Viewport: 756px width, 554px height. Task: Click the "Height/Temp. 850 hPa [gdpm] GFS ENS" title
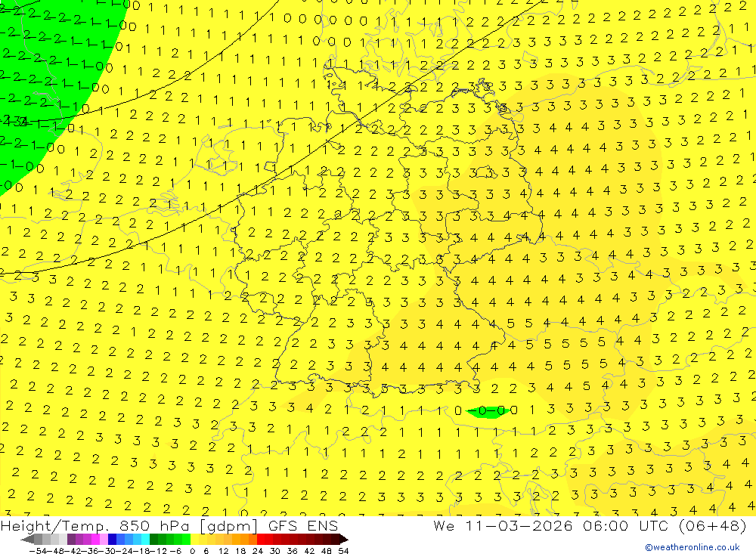pos(169,525)
